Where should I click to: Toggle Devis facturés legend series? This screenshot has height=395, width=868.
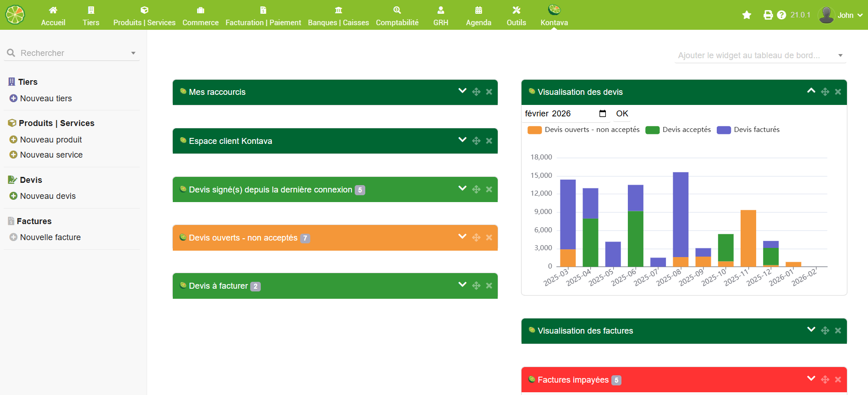[x=748, y=130]
